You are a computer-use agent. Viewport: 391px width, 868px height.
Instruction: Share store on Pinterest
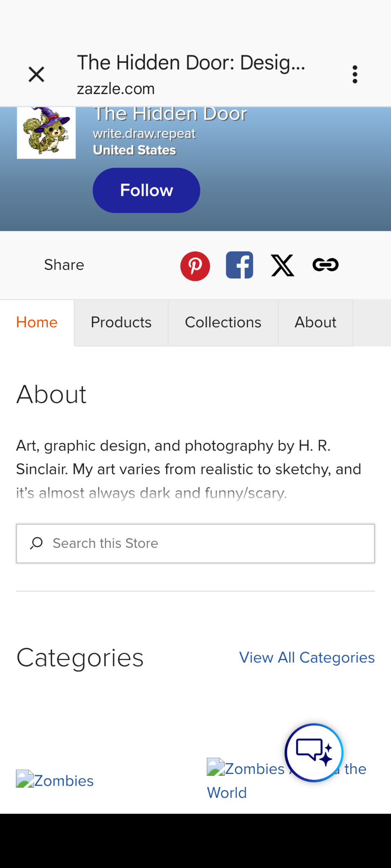[x=195, y=266]
